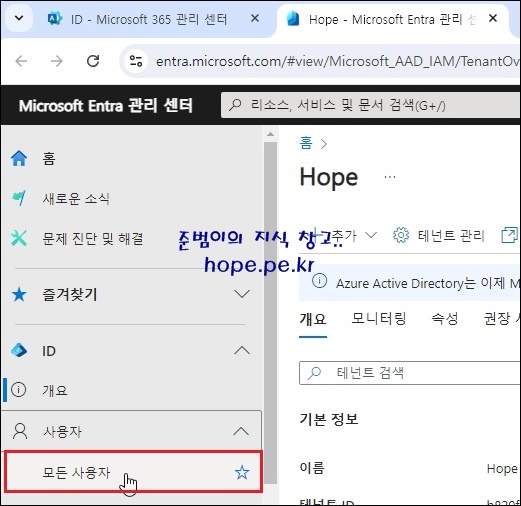Click the Azure Active Directory info banner
The image size is (521, 506).
point(410,283)
